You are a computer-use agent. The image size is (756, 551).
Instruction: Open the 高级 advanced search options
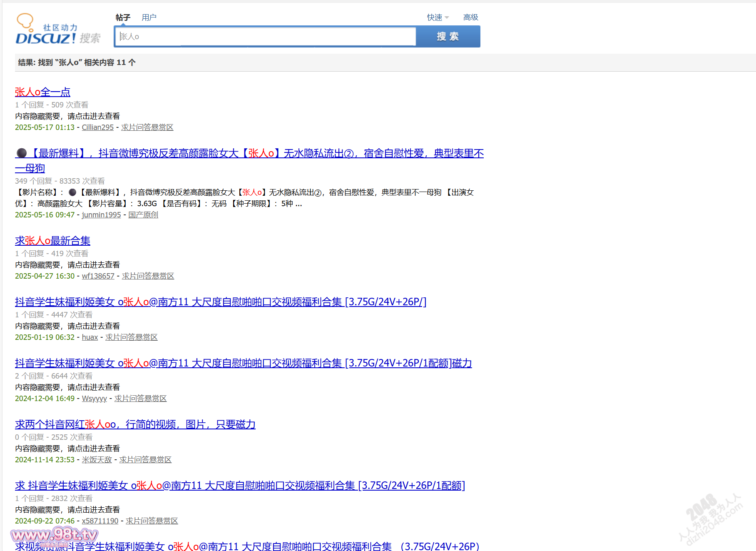[x=470, y=17]
